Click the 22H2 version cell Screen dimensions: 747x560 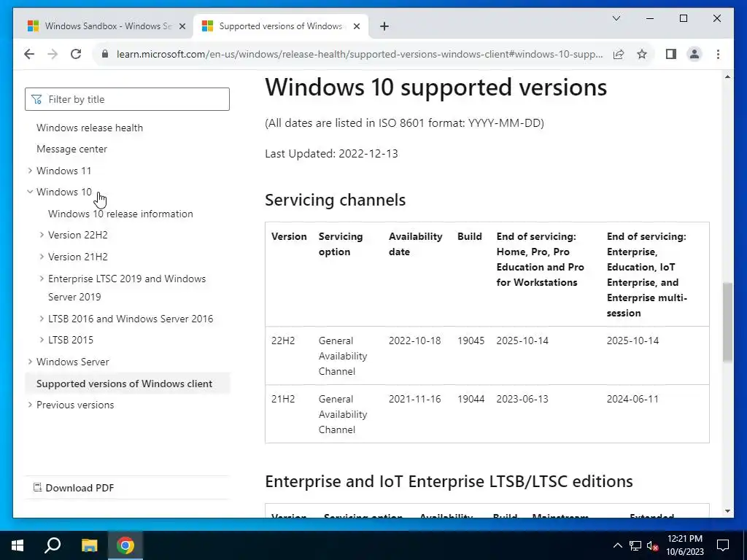[x=283, y=341]
